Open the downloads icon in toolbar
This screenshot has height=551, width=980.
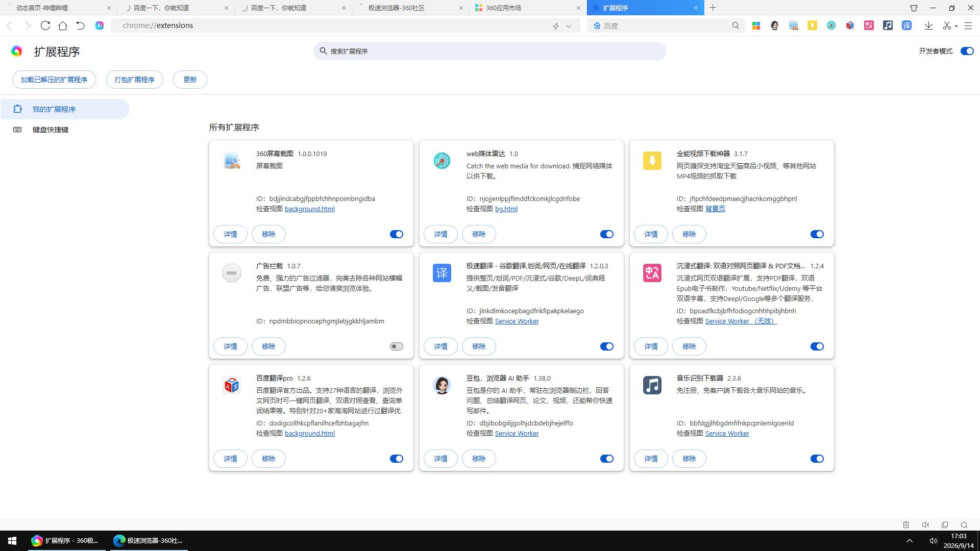pos(928,26)
